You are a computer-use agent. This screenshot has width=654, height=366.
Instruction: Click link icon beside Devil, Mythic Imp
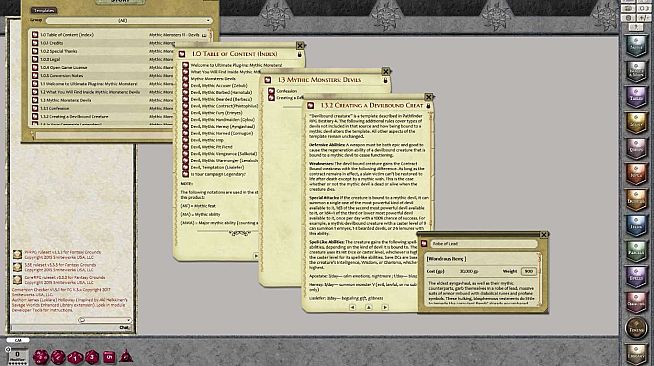(x=186, y=140)
